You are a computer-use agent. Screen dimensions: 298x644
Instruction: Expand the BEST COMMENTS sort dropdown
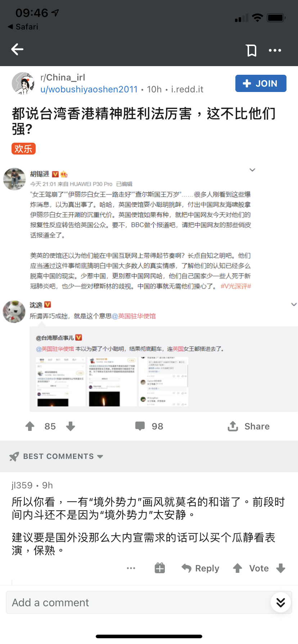[56, 456]
